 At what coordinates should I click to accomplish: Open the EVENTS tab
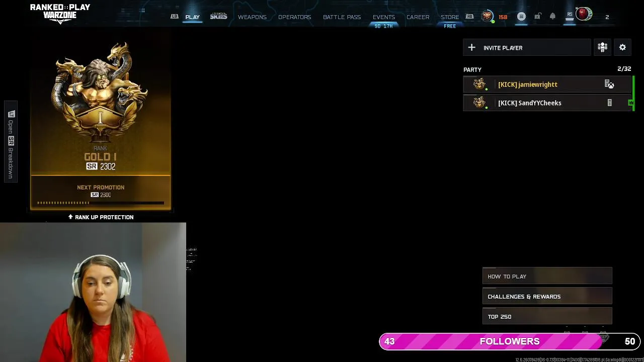(384, 17)
